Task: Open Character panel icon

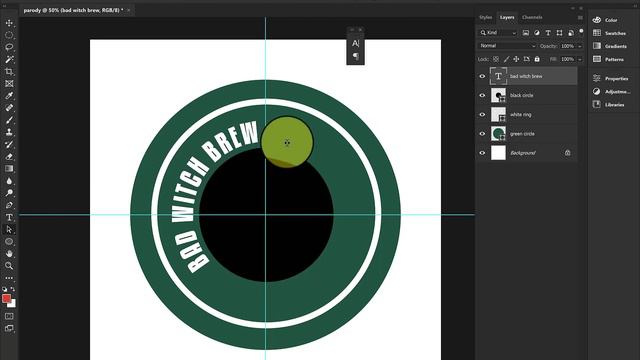Action: (x=356, y=44)
